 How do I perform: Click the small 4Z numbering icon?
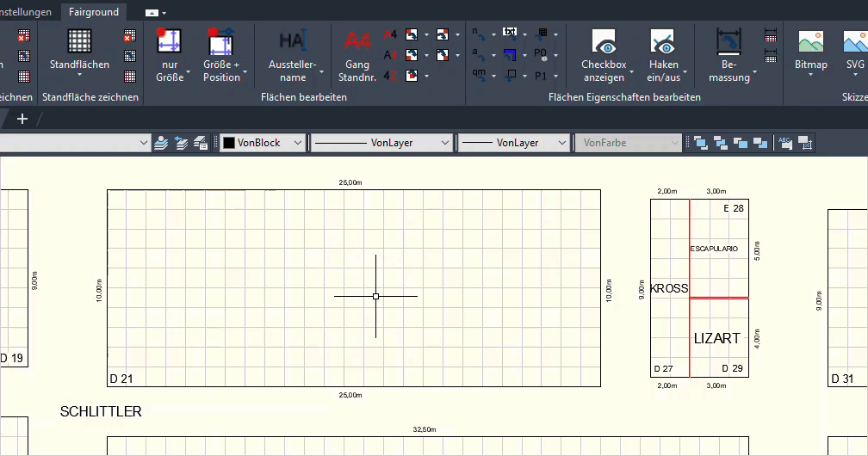[390, 75]
